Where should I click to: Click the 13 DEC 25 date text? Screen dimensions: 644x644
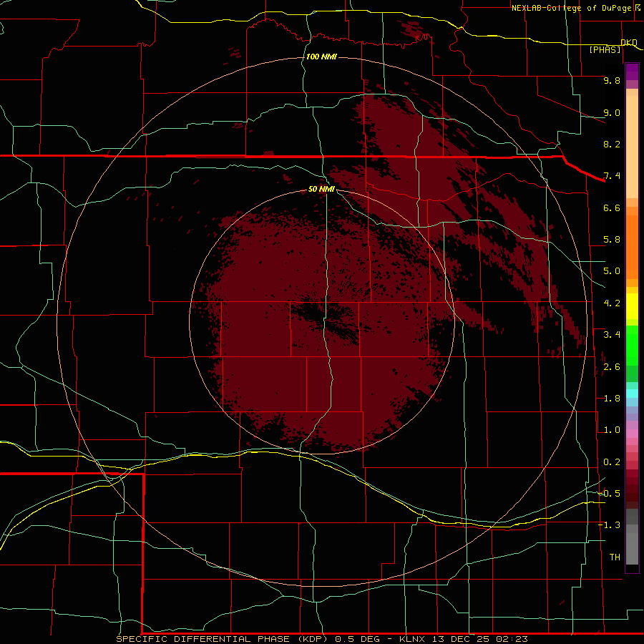click(462, 639)
